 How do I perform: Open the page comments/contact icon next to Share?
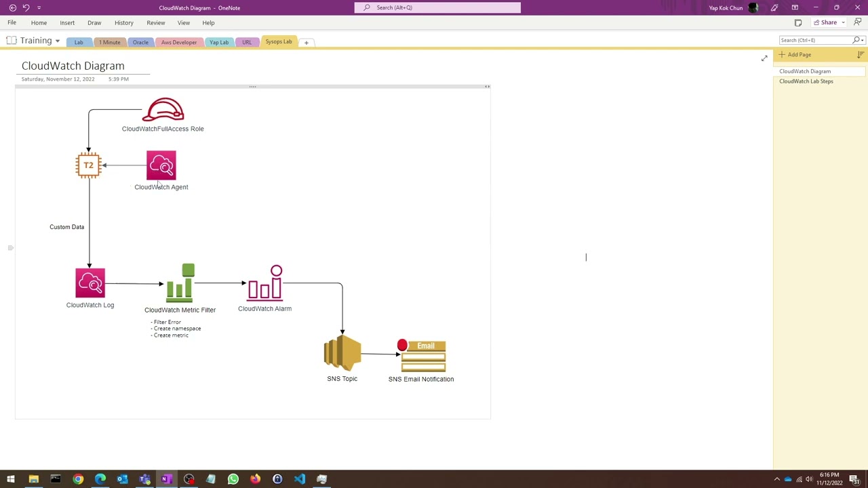point(858,22)
